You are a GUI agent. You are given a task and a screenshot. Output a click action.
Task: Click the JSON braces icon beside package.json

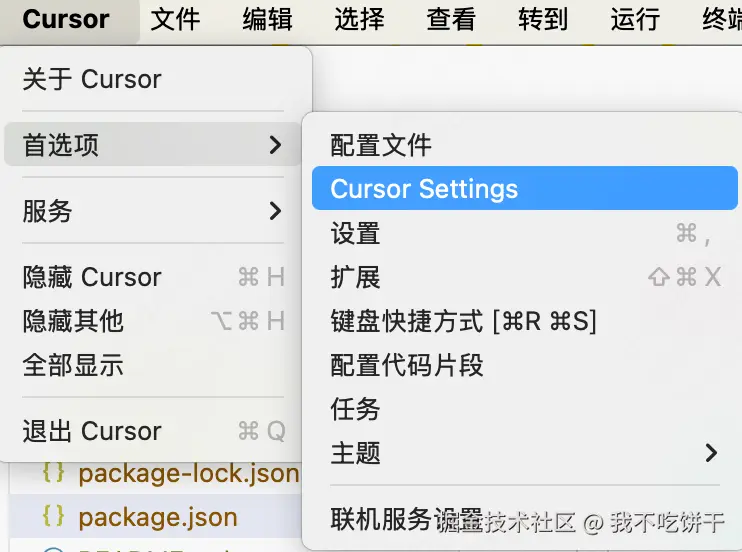tap(53, 516)
